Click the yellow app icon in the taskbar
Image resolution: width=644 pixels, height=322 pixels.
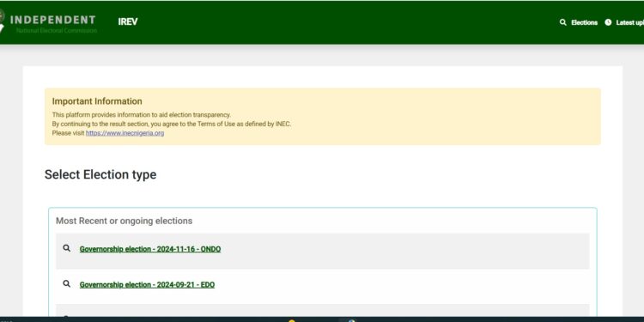pos(292,320)
